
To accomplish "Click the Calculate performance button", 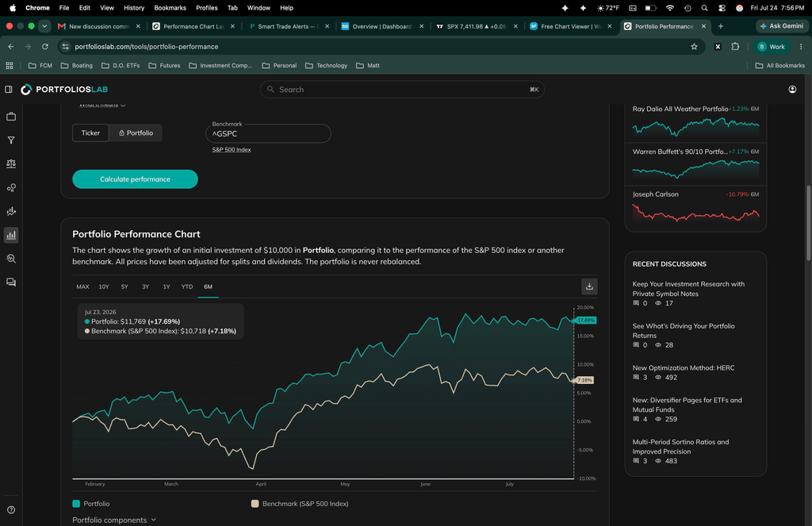I will pyautogui.click(x=135, y=179).
